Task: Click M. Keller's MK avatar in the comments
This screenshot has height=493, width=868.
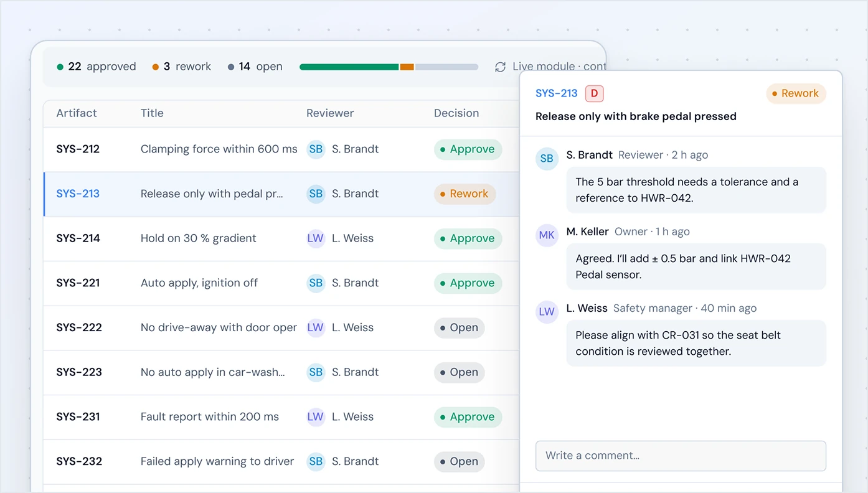Action: click(547, 235)
